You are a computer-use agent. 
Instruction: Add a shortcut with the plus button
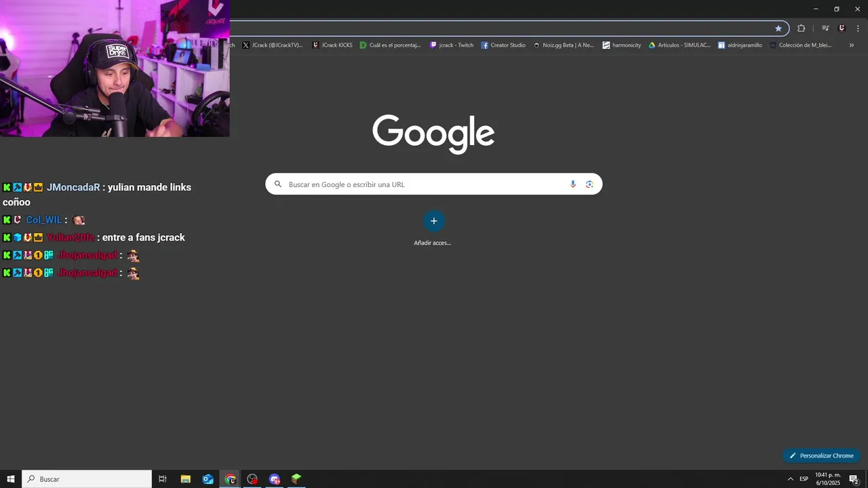point(434,221)
